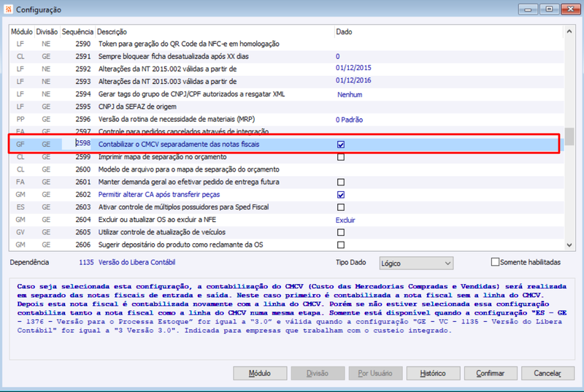Screen dimensions: 584x392
Task: Click the list scrollbar down arrow
Action: (569, 245)
